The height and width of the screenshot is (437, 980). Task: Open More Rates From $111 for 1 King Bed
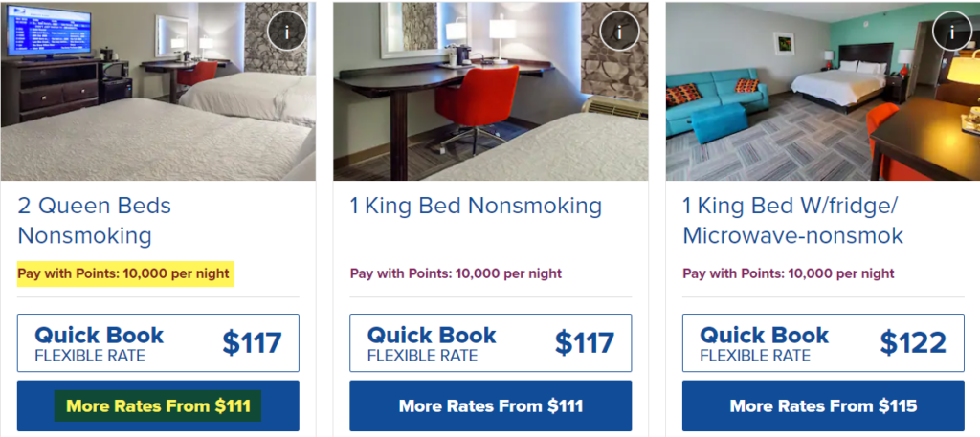tap(491, 405)
